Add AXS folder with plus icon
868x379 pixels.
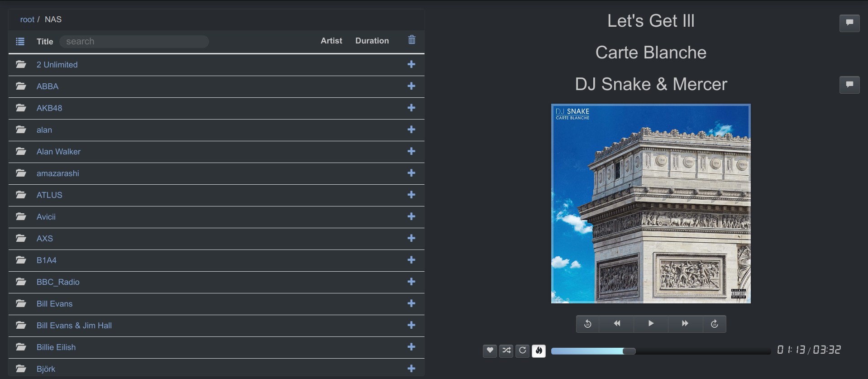tap(411, 238)
